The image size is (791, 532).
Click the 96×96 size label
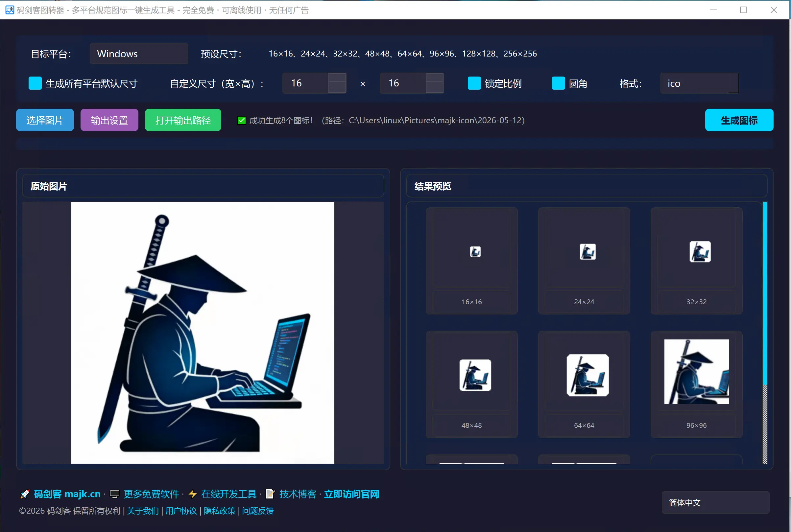(x=696, y=425)
